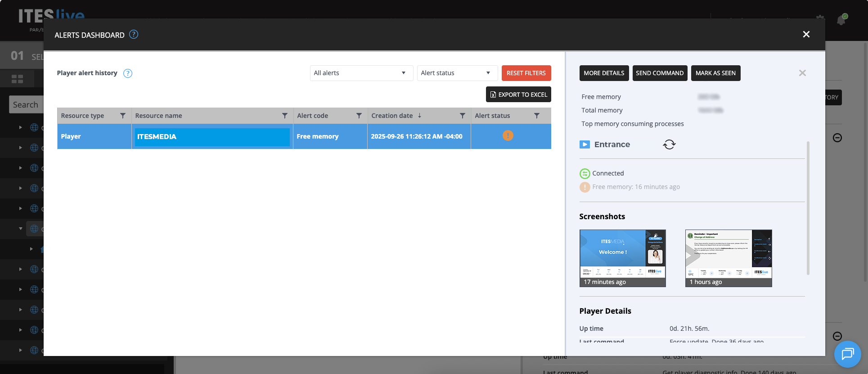Click the Resource type filter icon
The width and height of the screenshot is (868, 374).
click(123, 116)
